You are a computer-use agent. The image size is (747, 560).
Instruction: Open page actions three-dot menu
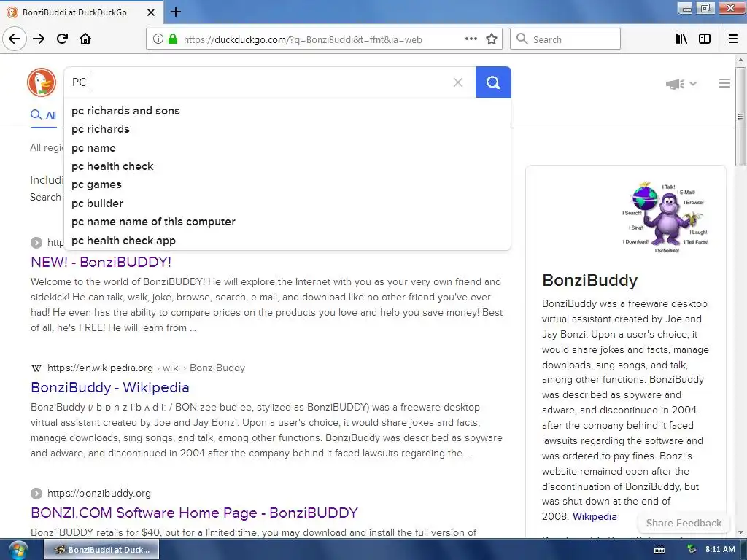click(x=471, y=39)
